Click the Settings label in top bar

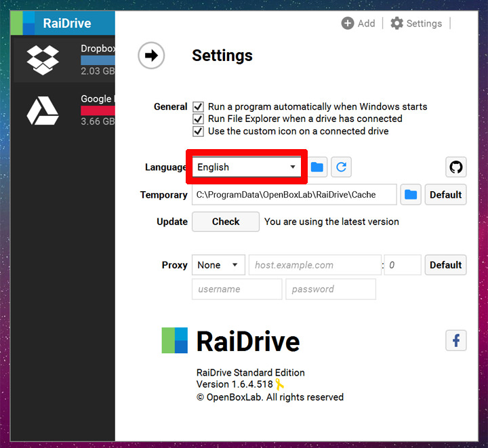[424, 23]
